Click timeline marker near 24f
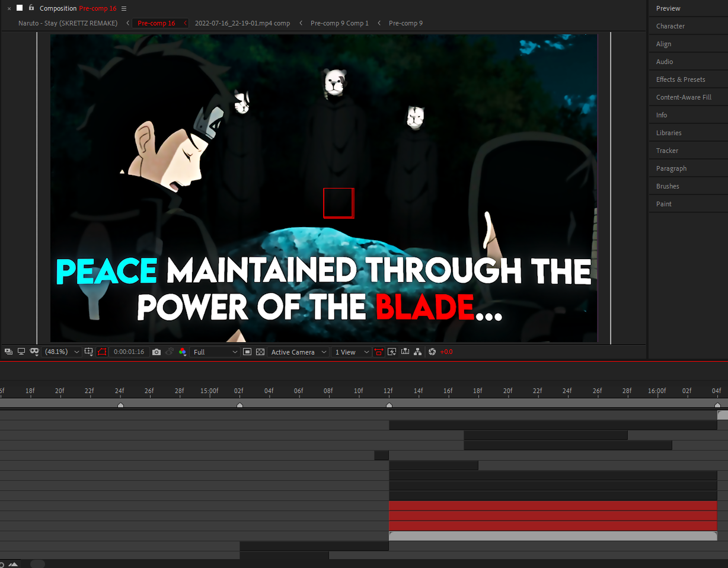Viewport: 728px width, 568px height. click(121, 406)
